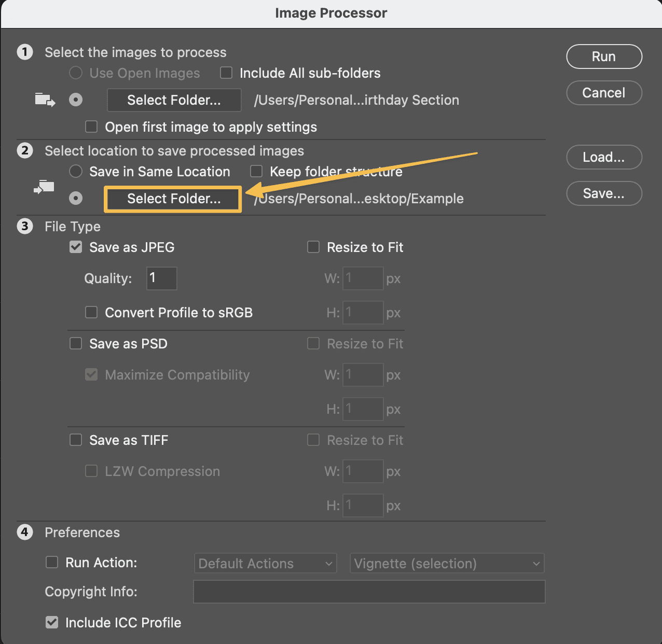The height and width of the screenshot is (644, 662).
Task: Enable Keep folder structure
Action: 256,171
